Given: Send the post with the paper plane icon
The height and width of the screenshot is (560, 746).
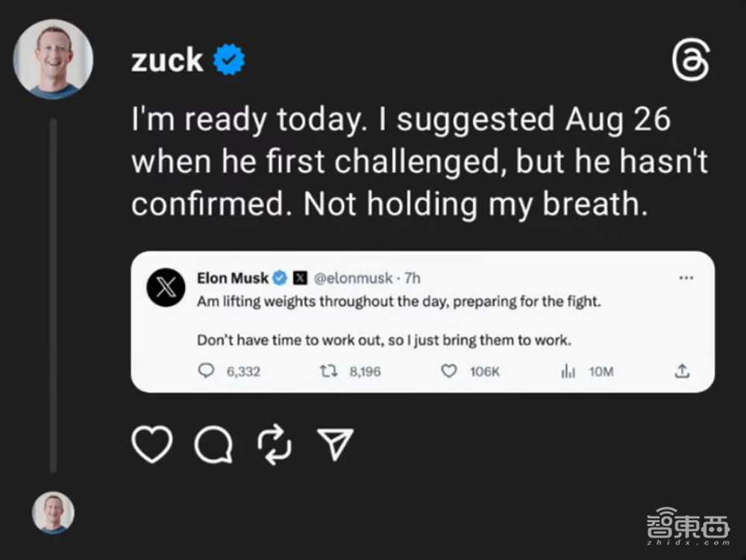Looking at the screenshot, I should pos(335,444).
